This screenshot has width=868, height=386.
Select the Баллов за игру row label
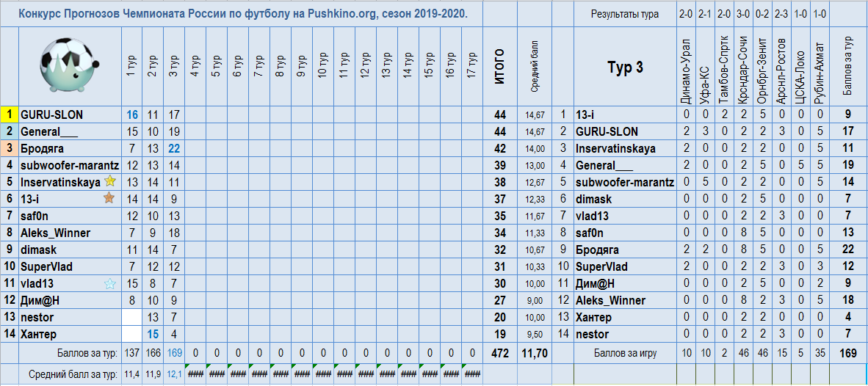pyautogui.click(x=625, y=353)
